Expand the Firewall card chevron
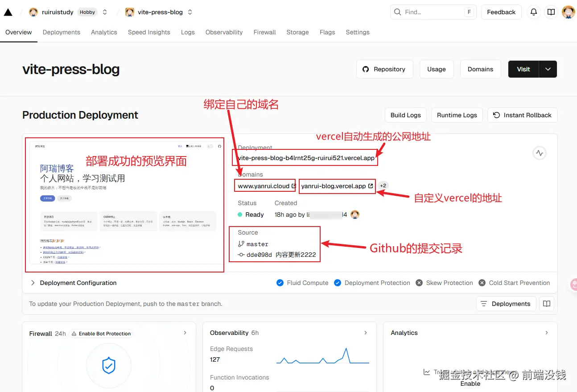 185,333
